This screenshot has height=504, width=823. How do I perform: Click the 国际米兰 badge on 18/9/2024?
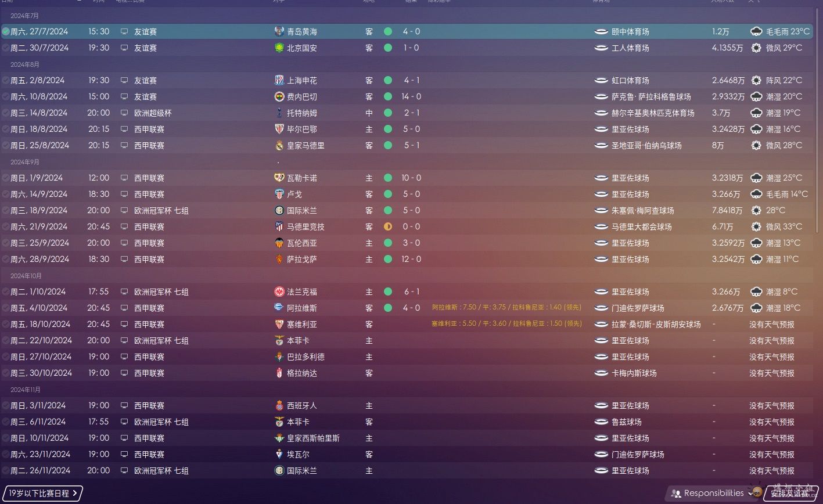pos(279,210)
